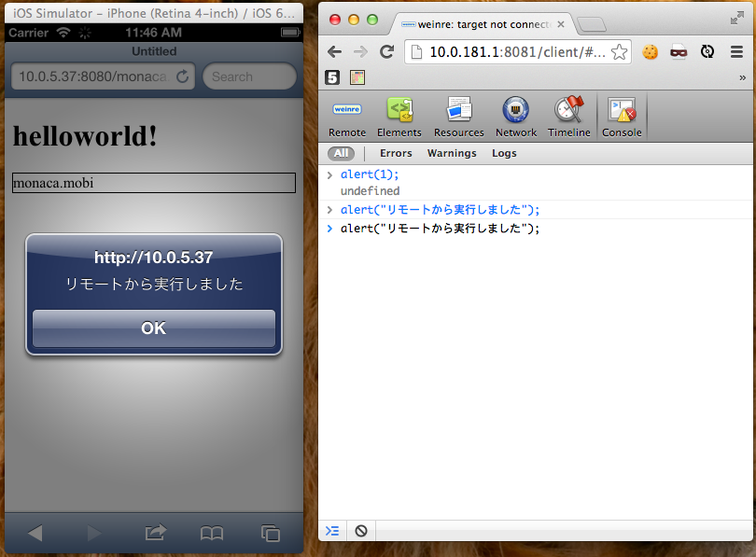Filter console by Errors

tap(396, 153)
